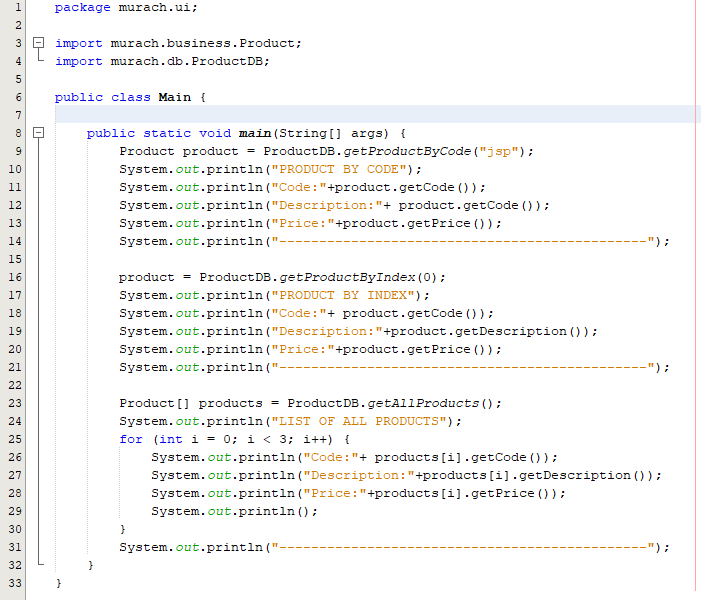The height and width of the screenshot is (600, 701).
Task: Click 'getAllProducts' method call
Action: [422, 403]
